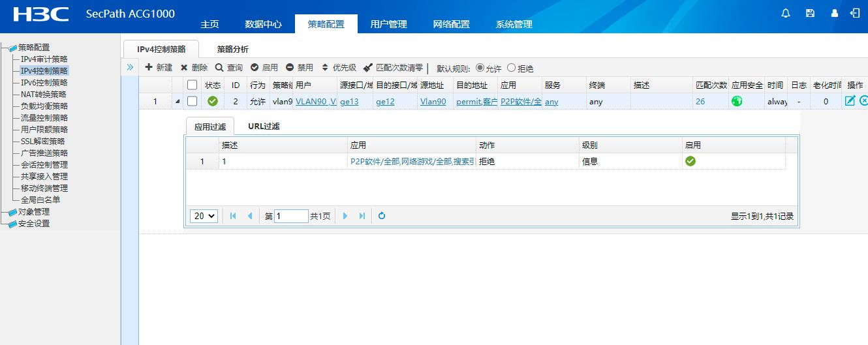Click 匹配次数清零 toolbar button

click(x=394, y=68)
